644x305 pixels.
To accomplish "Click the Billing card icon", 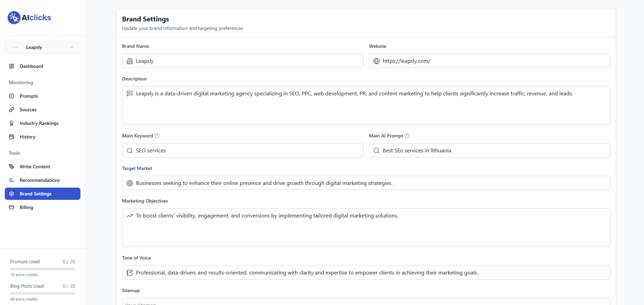I will (x=12, y=207).
